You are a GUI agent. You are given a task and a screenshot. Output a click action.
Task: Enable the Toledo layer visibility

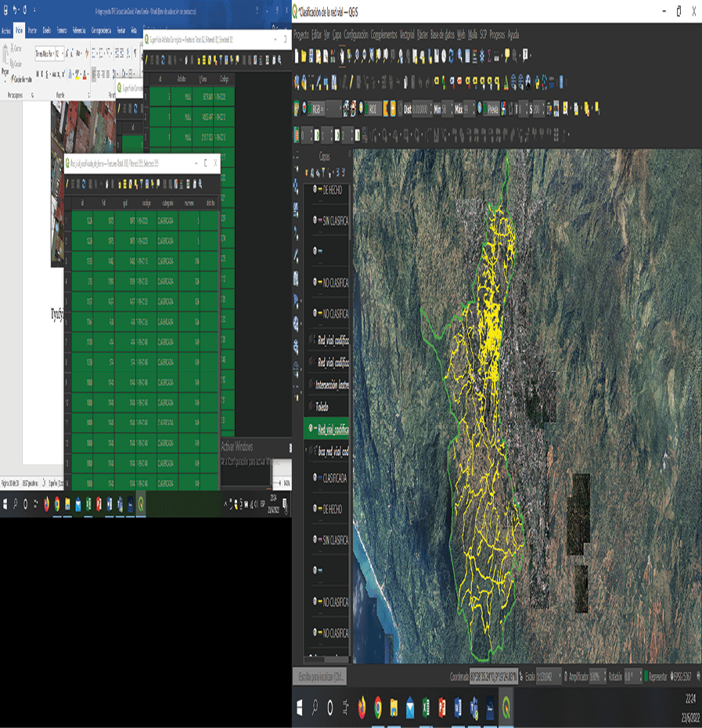[312, 408]
